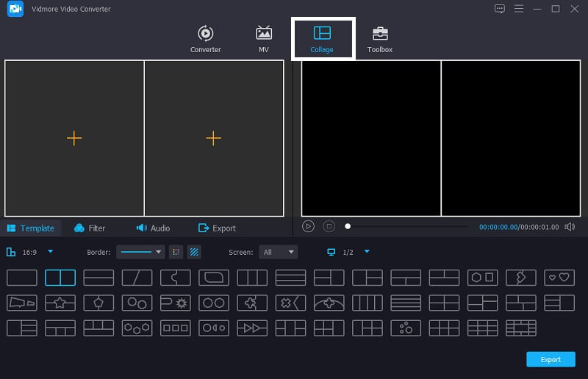Switch to the Filter tab
Screen dimensions: 588x379
click(x=90, y=228)
